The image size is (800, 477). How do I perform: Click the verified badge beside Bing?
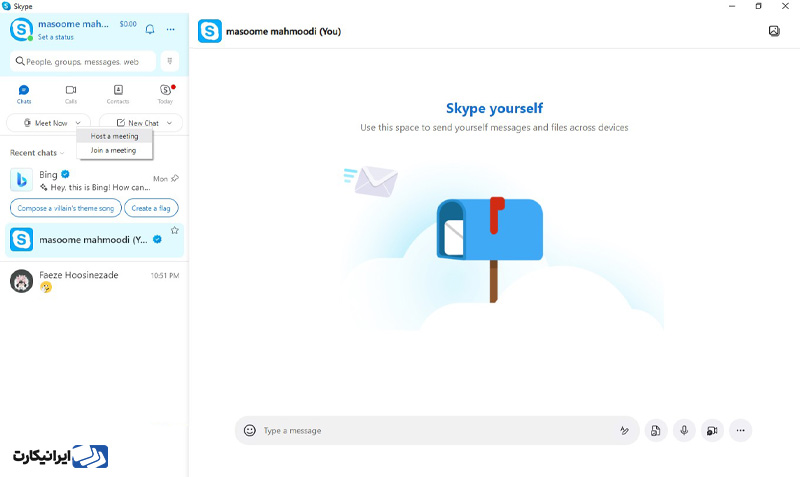click(65, 174)
